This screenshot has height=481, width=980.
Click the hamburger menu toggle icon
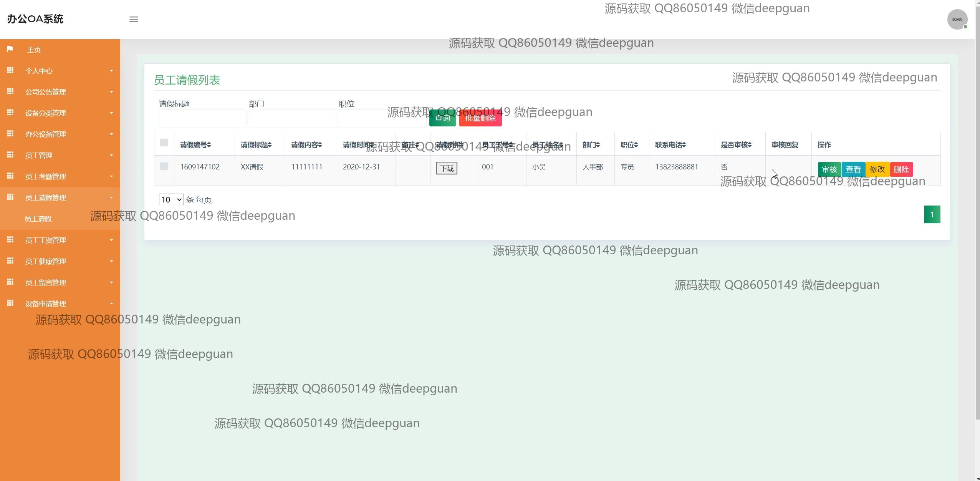coord(134,19)
